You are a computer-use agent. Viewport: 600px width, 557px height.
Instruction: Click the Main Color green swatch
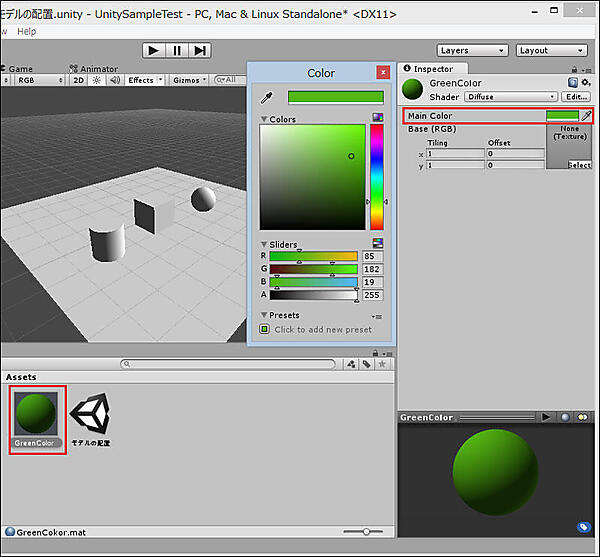[x=562, y=116]
